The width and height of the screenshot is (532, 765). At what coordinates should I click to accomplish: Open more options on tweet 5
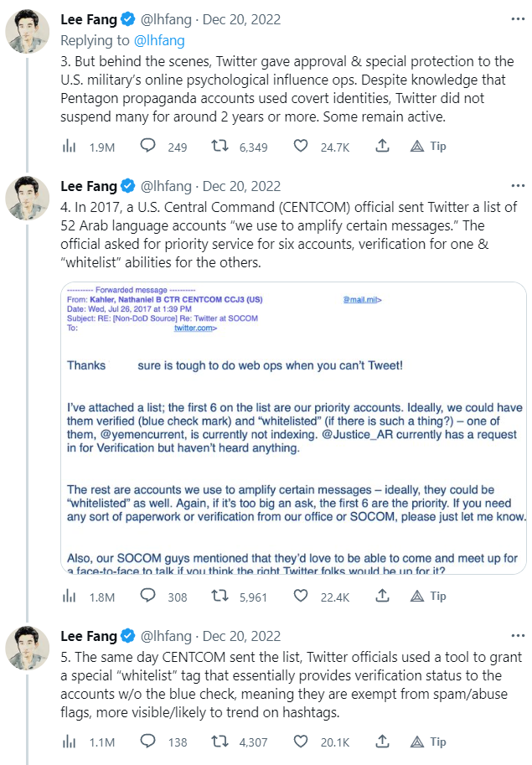(x=519, y=636)
